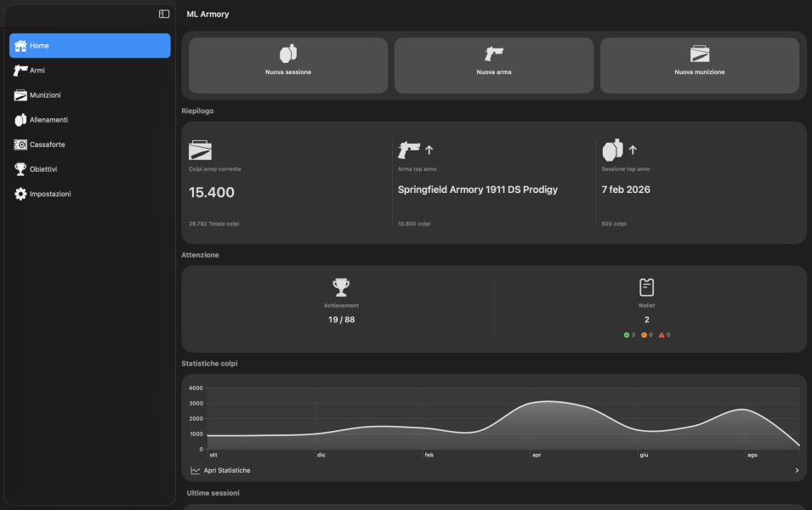Open Munizioni from the sidebar

tap(89, 95)
